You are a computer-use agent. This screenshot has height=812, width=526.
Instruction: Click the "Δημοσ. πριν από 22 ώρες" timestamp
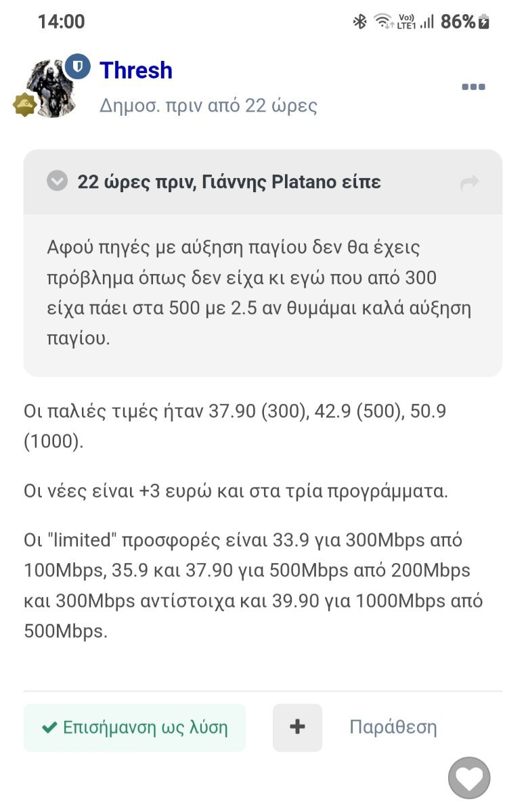(x=209, y=106)
